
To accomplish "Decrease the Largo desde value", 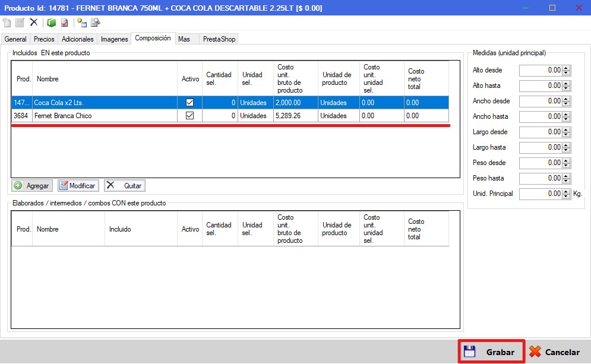I will click(x=566, y=135).
